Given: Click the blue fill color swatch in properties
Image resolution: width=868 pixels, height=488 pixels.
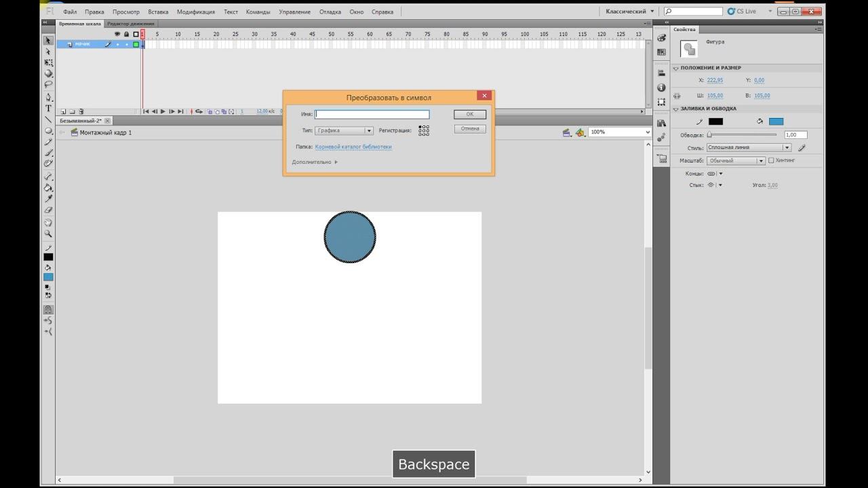Looking at the screenshot, I should [x=776, y=121].
